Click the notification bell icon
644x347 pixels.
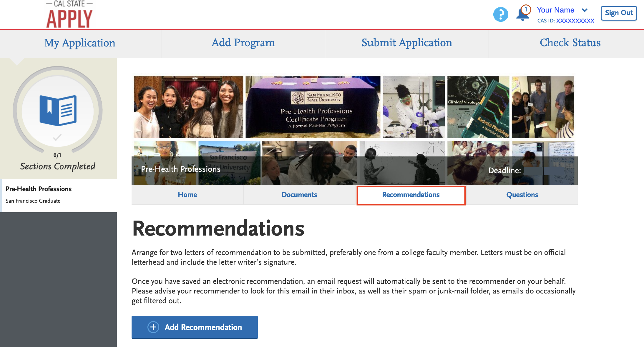tap(522, 14)
